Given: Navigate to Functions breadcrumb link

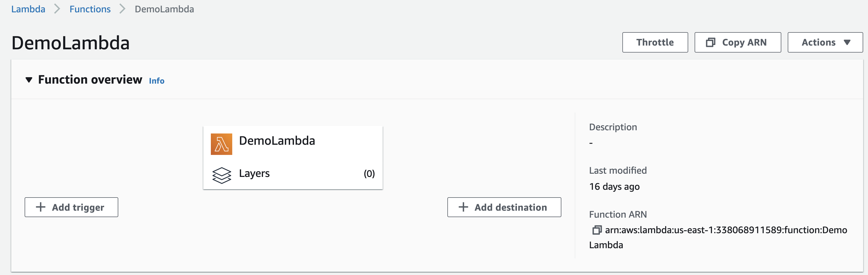Looking at the screenshot, I should point(90,9).
